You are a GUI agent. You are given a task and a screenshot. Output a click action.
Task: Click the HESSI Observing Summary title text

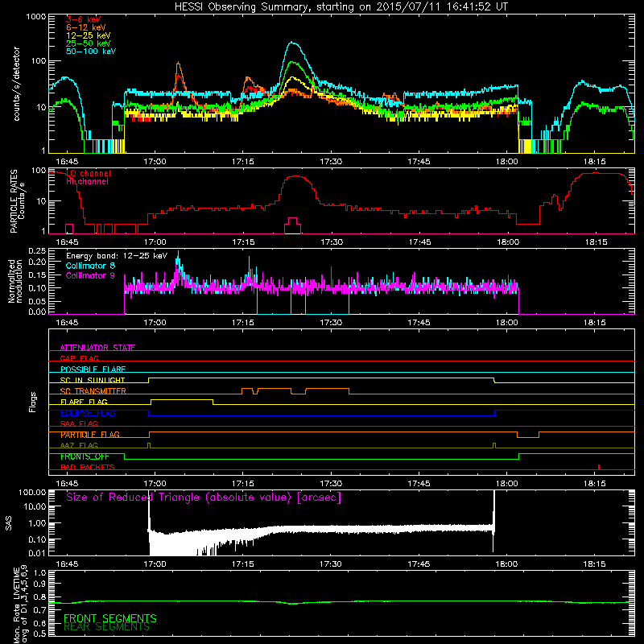click(x=341, y=7)
